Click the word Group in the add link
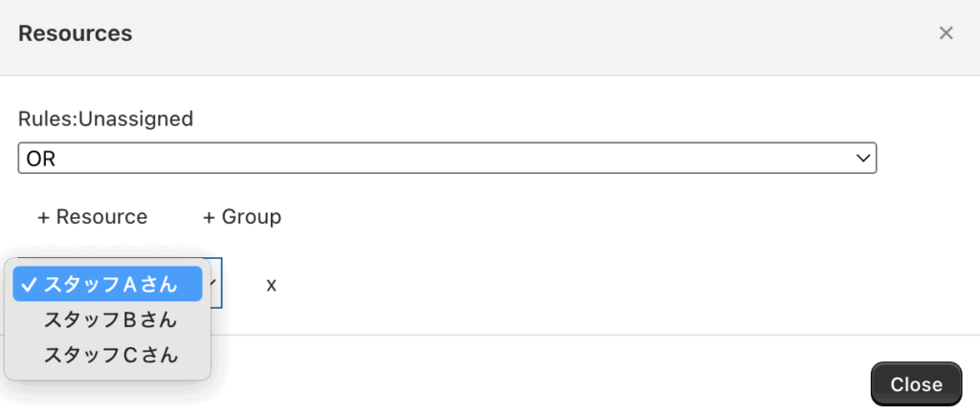 [252, 217]
